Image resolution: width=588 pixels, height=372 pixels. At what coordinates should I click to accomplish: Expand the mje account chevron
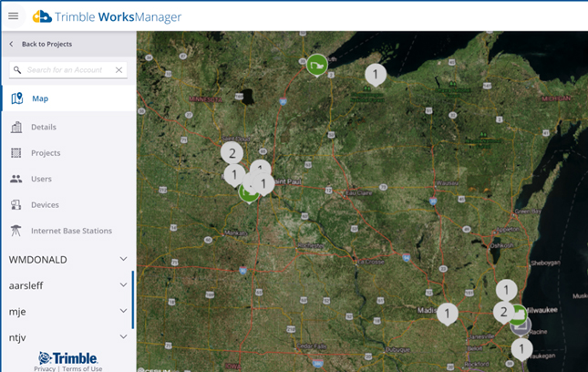click(x=123, y=311)
